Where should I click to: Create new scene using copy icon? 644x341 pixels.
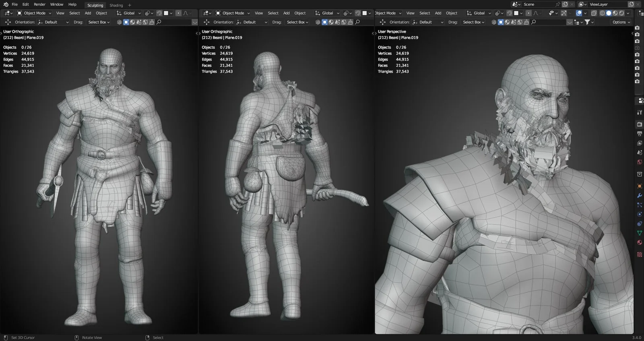click(x=565, y=4)
